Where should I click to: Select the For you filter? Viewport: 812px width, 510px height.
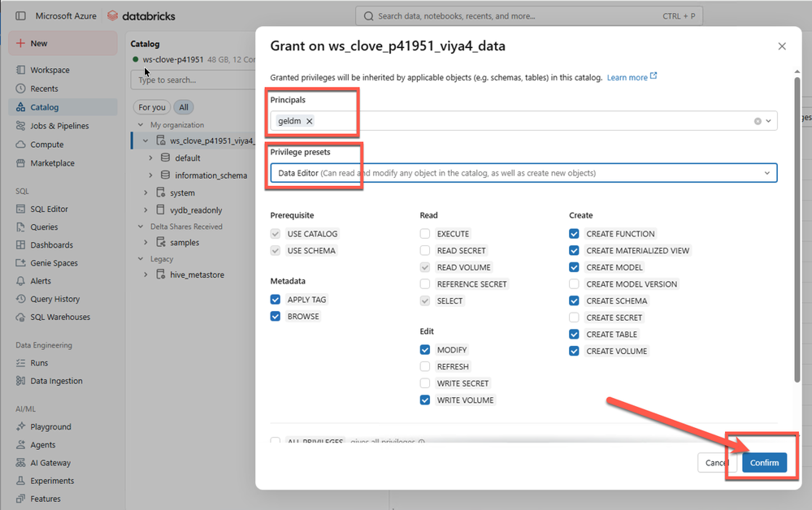point(152,107)
